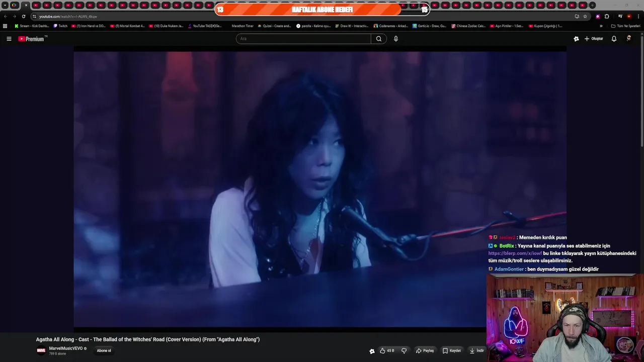Open the Quizei bookmark
This screenshot has height=362, width=644.
point(275,26)
